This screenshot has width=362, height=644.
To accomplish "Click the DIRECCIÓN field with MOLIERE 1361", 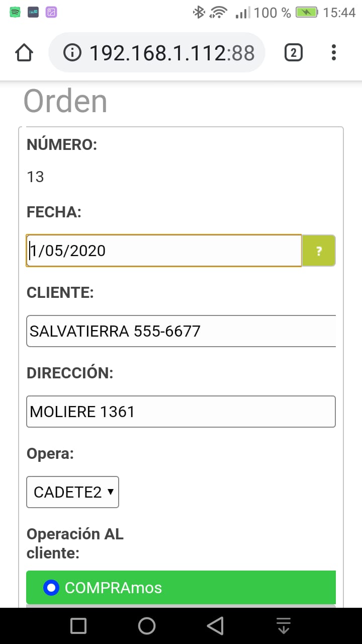I will [x=181, y=412].
